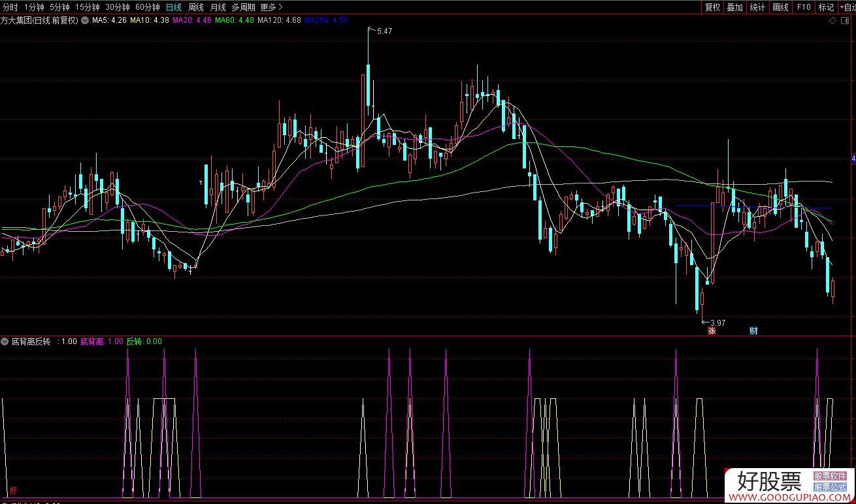Open F10 company information
856x504 pixels.
(804, 7)
